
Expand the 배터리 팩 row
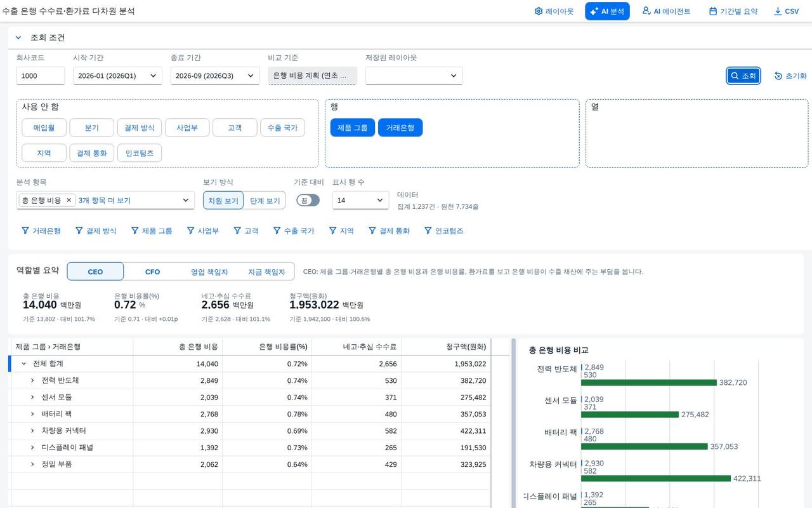pos(32,414)
